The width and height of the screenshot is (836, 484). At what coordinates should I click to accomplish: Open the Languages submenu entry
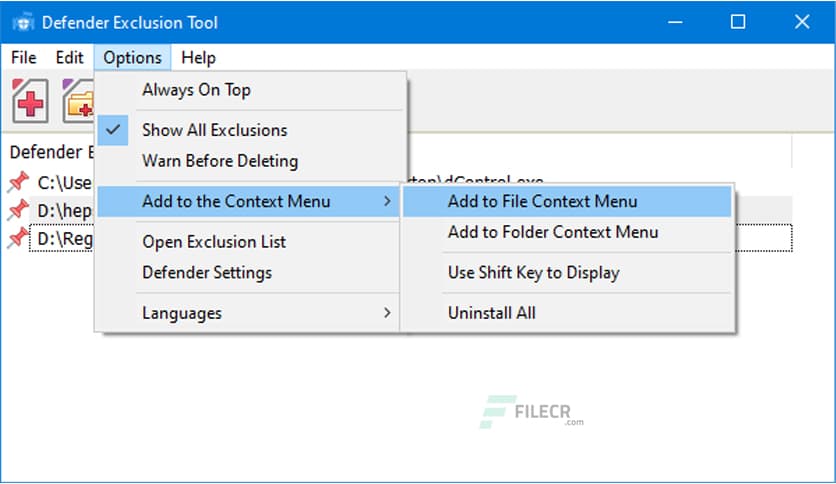coord(248,313)
